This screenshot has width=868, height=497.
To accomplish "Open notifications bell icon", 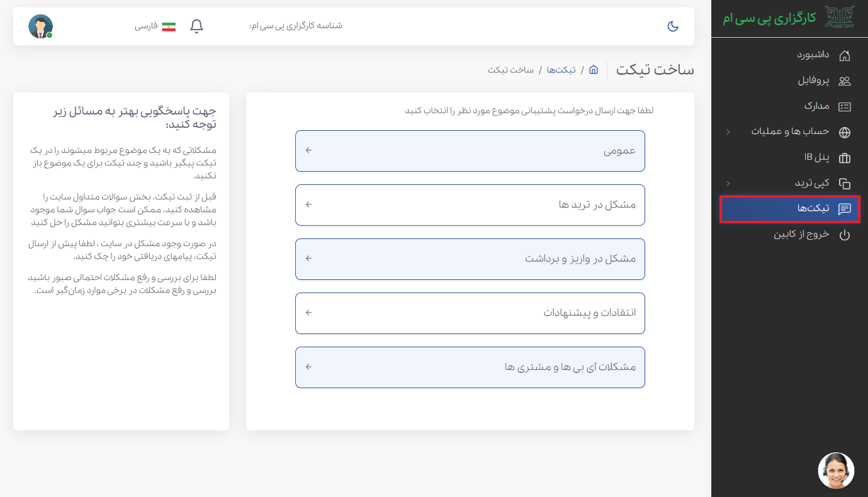I will (196, 26).
